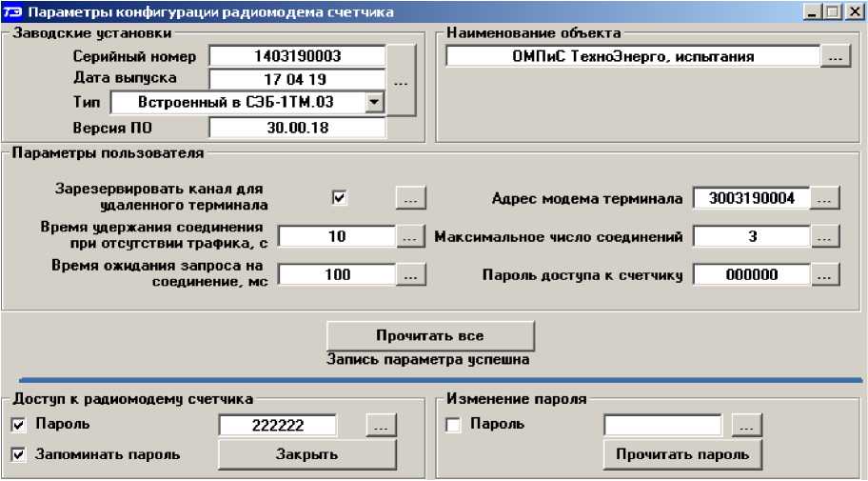The image size is (868, 481).
Task: Click the application icon in title bar
Action: 12,11
